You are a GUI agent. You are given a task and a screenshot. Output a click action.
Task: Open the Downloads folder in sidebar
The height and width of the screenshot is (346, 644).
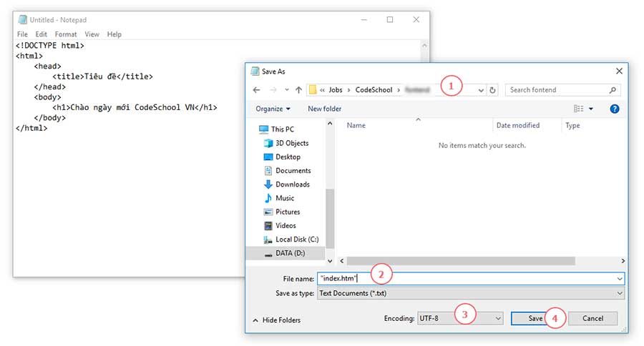292,184
